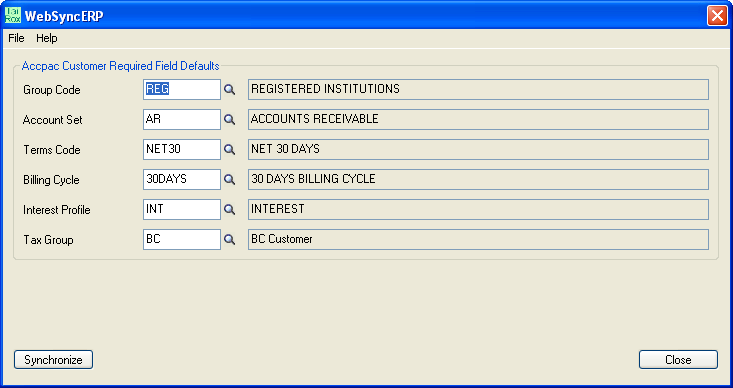
Task: Click the NET 30 DAYS description box
Action: (x=478, y=149)
